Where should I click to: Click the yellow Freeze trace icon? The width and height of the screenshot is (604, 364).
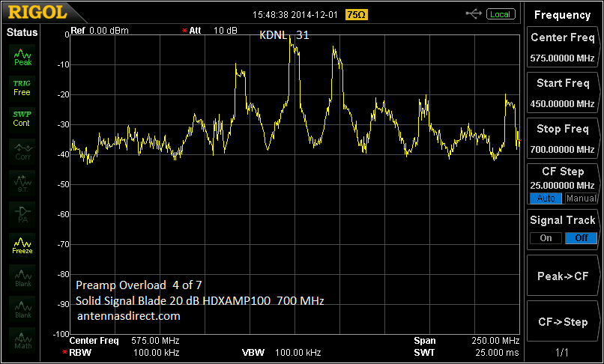click(x=22, y=246)
